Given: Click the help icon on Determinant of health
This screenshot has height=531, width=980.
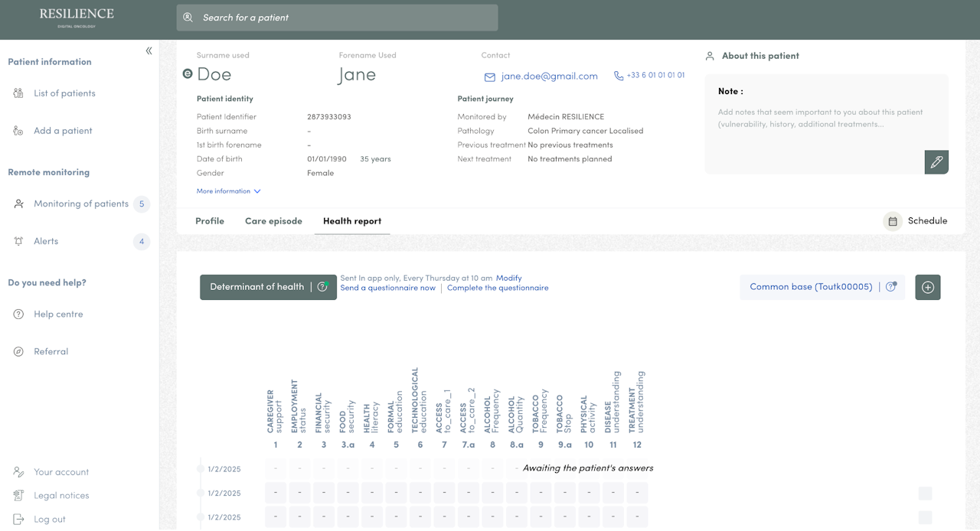Looking at the screenshot, I should tap(322, 287).
